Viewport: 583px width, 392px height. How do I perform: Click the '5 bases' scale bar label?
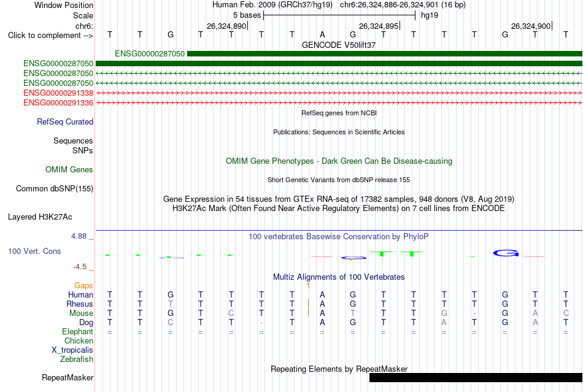click(x=247, y=15)
